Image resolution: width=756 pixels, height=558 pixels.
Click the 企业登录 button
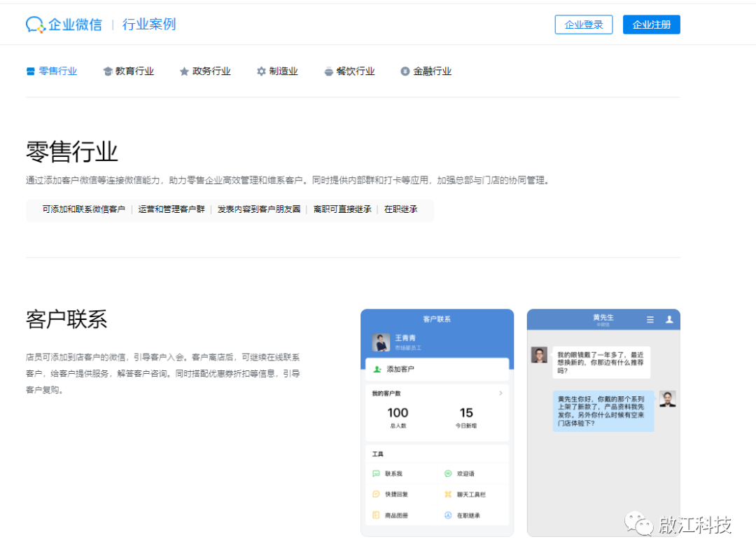584,25
